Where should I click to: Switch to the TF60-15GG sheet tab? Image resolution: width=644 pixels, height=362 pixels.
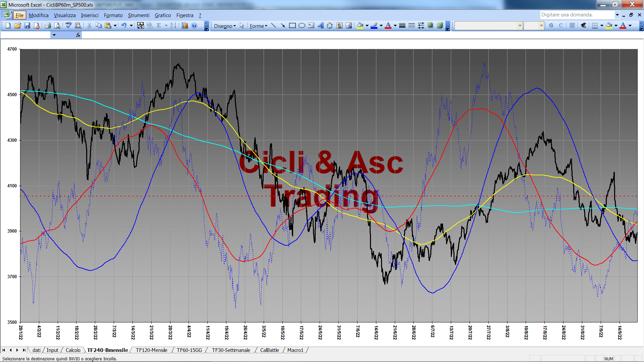190,350
